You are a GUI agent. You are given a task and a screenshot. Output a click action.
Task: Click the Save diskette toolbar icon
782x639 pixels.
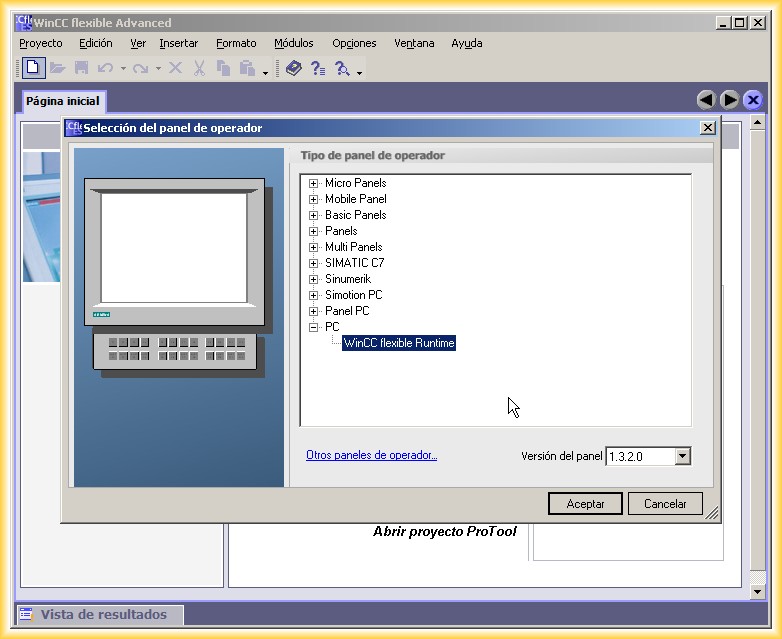pyautogui.click(x=81, y=68)
